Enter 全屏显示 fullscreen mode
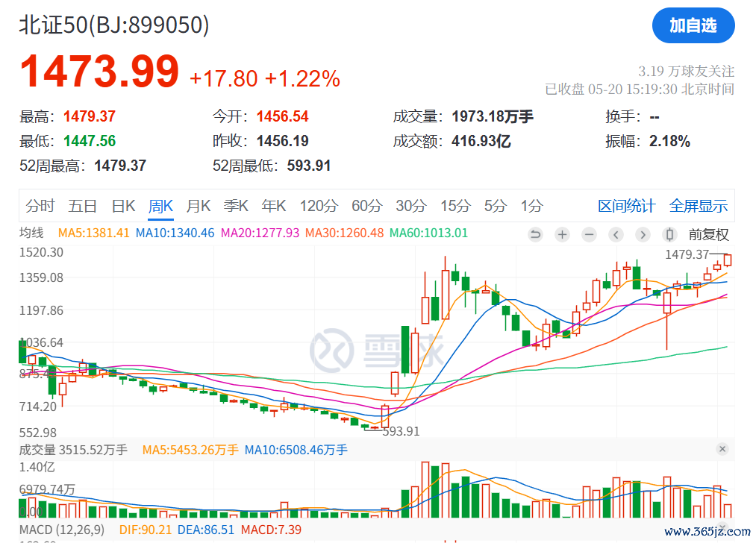 click(x=698, y=207)
